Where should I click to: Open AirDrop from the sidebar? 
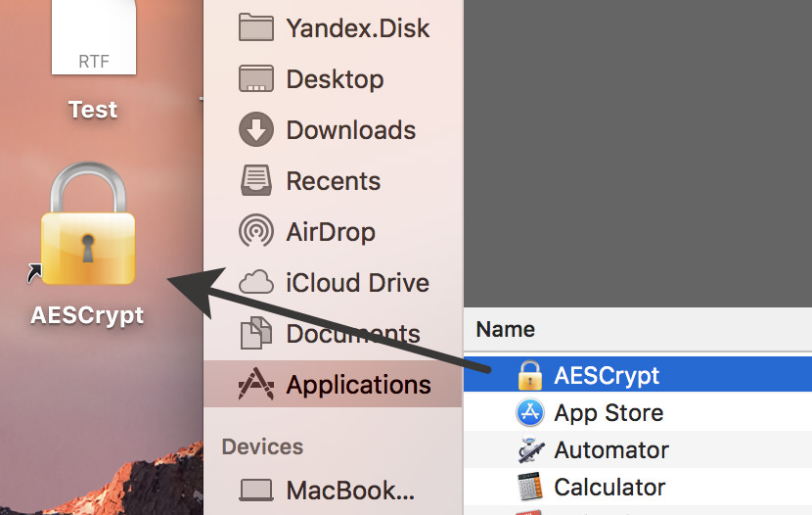(x=330, y=232)
